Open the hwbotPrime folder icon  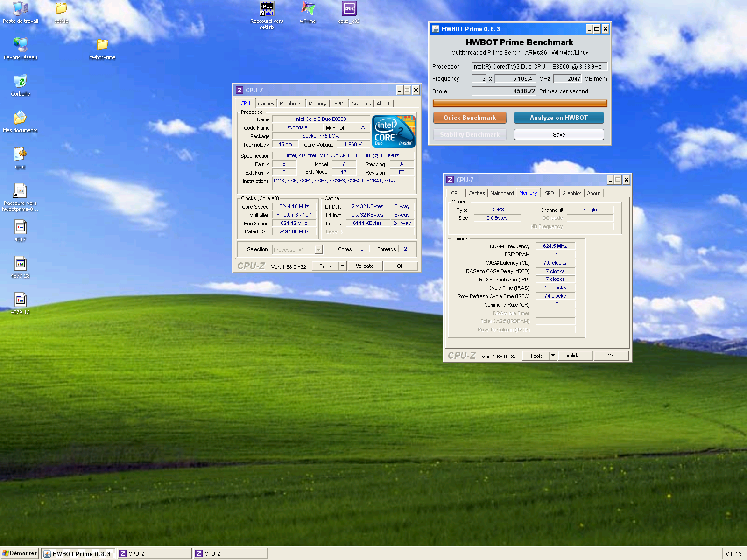(x=102, y=49)
